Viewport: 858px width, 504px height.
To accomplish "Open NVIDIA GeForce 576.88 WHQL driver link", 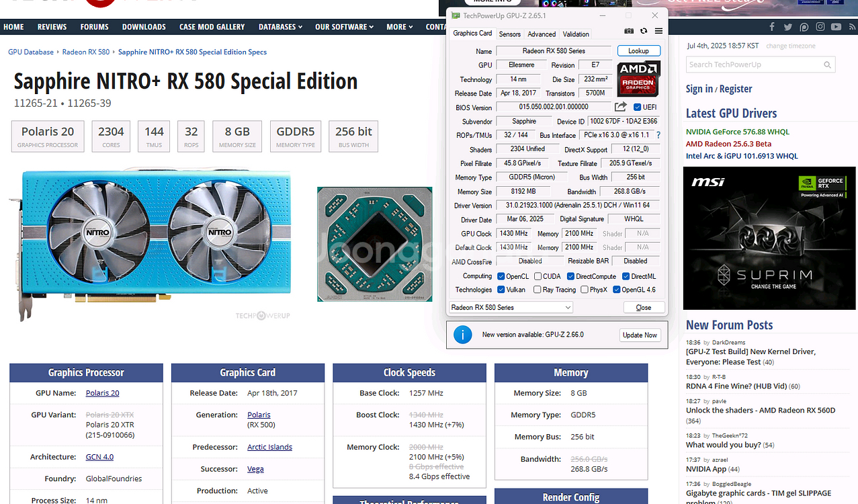I will click(738, 132).
